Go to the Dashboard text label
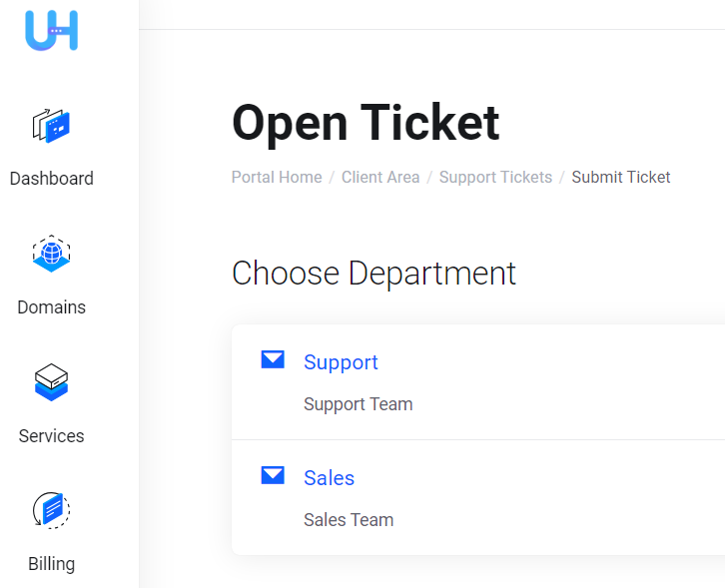 [52, 179]
